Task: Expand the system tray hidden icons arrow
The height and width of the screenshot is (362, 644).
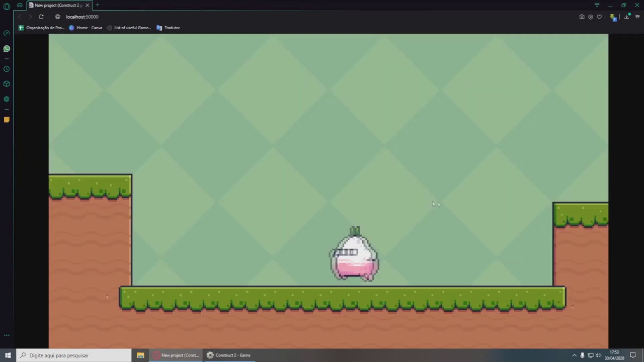Action: (x=574, y=355)
